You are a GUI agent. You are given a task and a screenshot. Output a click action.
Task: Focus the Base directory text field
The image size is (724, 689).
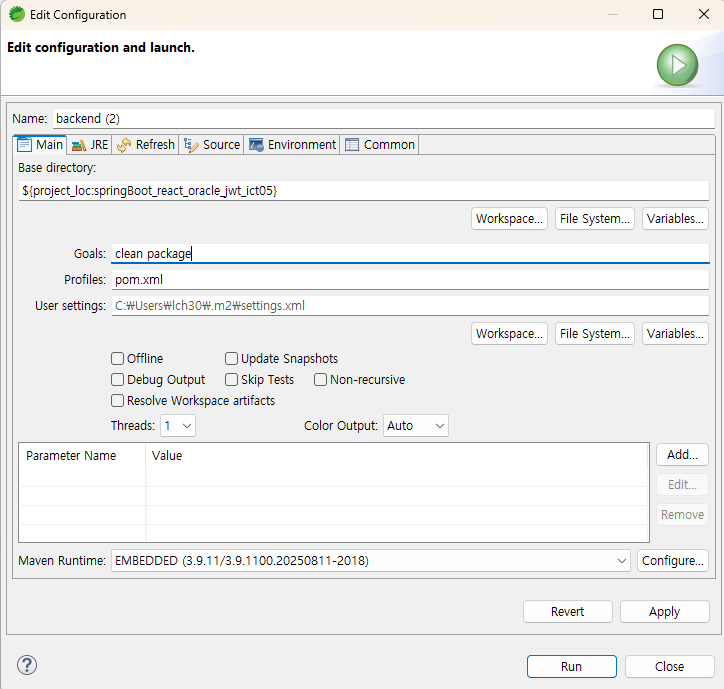point(363,191)
